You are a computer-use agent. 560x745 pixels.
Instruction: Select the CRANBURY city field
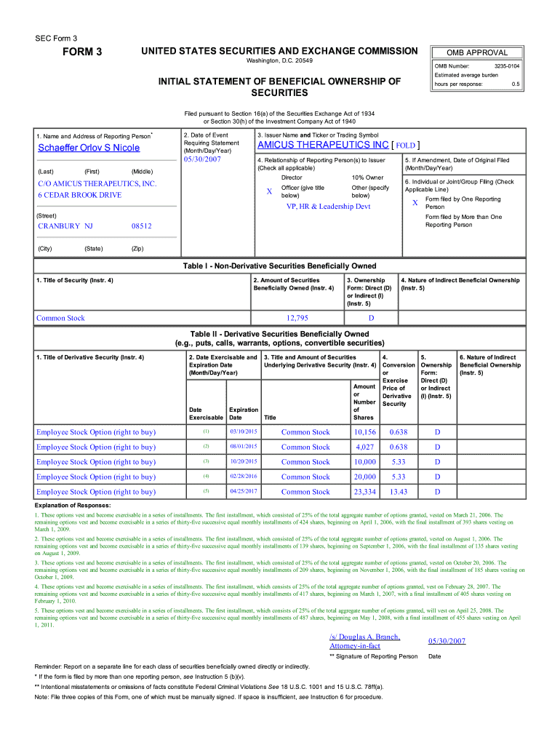[59, 226]
